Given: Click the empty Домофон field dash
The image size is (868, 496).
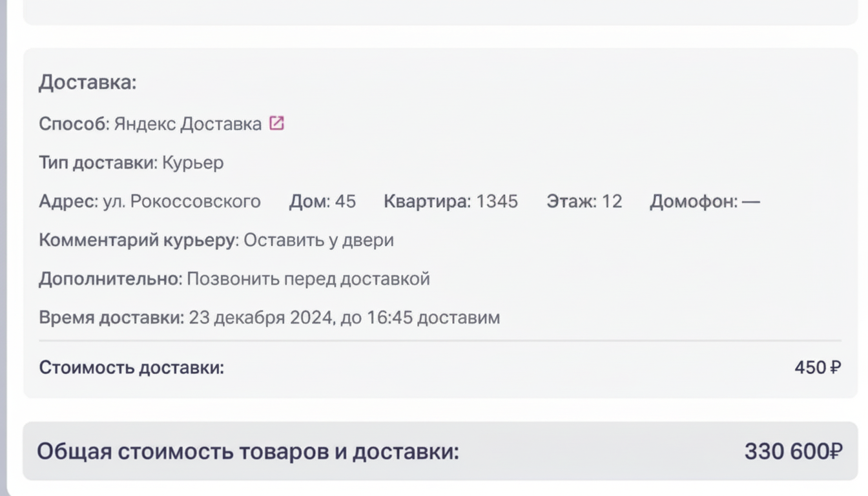Looking at the screenshot, I should pyautogui.click(x=751, y=201).
